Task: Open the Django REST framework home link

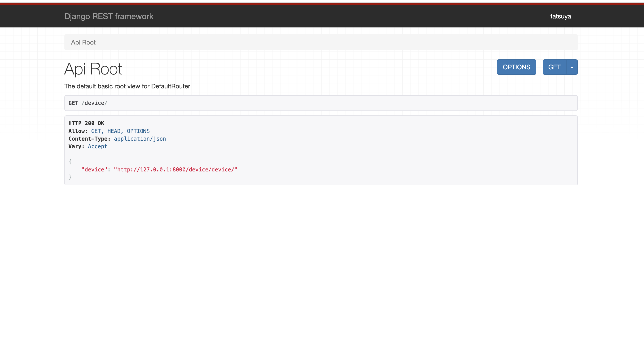Action: [x=109, y=16]
